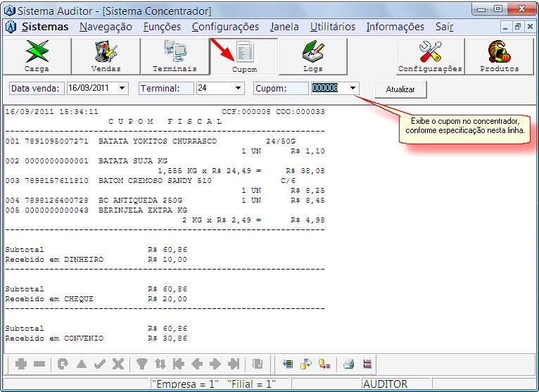Expand the Terminal dropdown list

238,89
